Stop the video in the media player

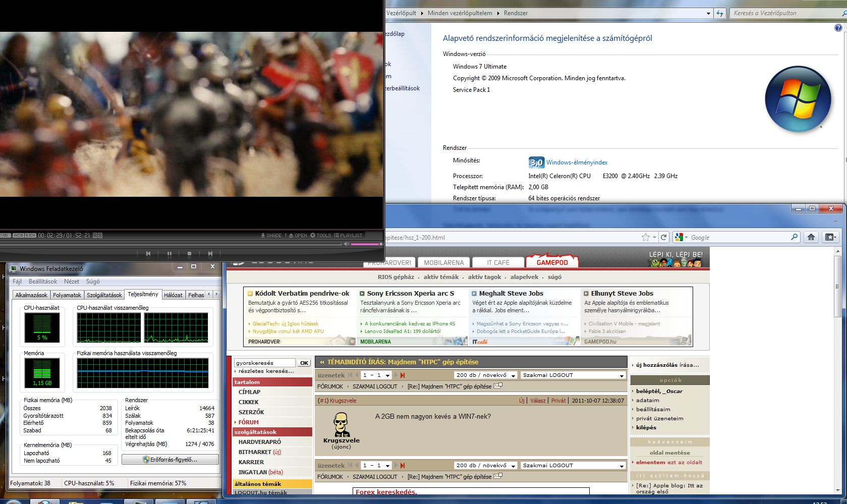pos(189,254)
